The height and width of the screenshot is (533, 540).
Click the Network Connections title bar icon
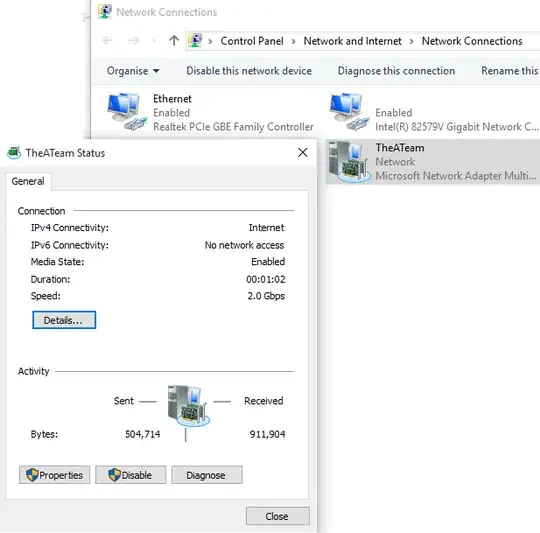(x=104, y=11)
